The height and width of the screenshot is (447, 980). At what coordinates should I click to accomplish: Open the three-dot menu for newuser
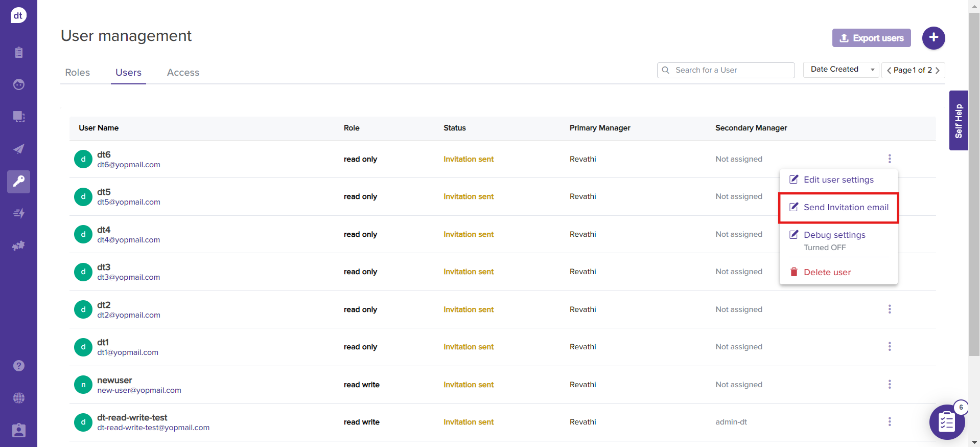889,385
